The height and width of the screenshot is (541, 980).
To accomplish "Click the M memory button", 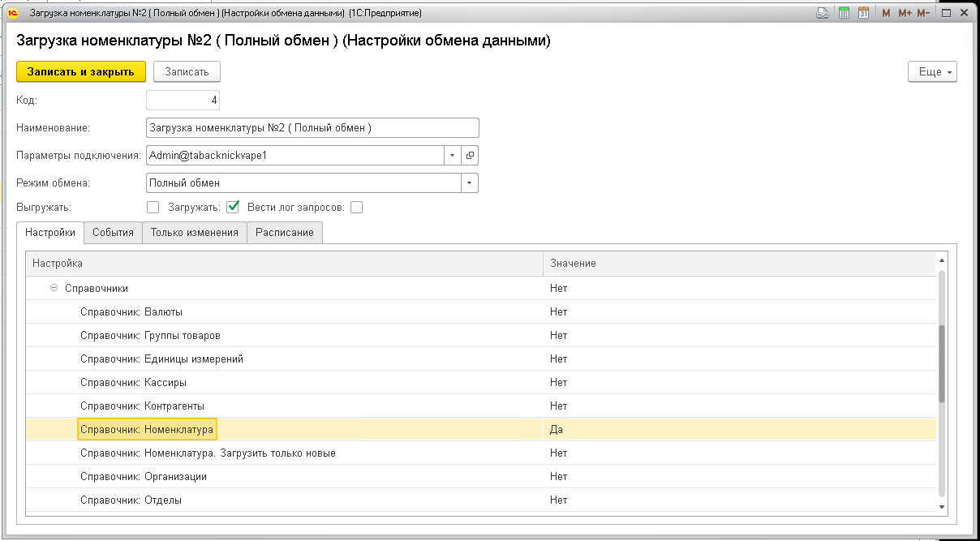I will click(886, 13).
